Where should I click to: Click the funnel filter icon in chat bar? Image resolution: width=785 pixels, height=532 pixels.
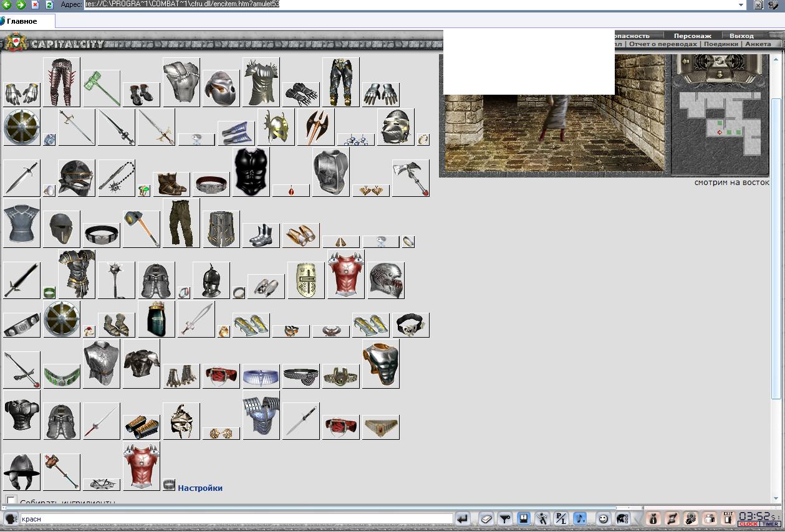pos(506,518)
